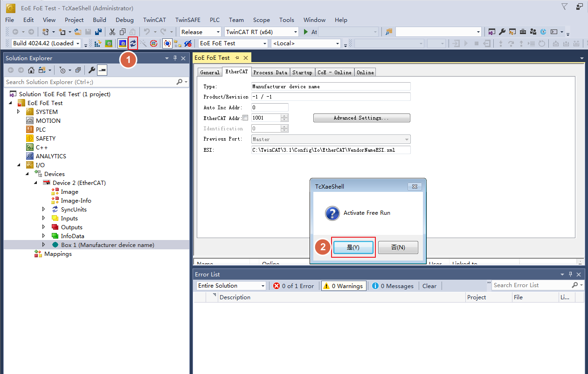The height and width of the screenshot is (374, 588).
Task: Click the Toggle Free Run State icon
Action: 153,43
